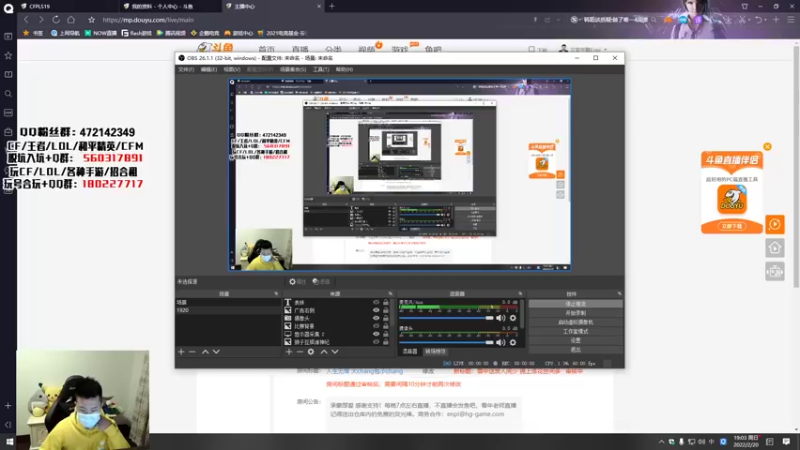
Task: Go back in the browser
Action: tap(26, 20)
